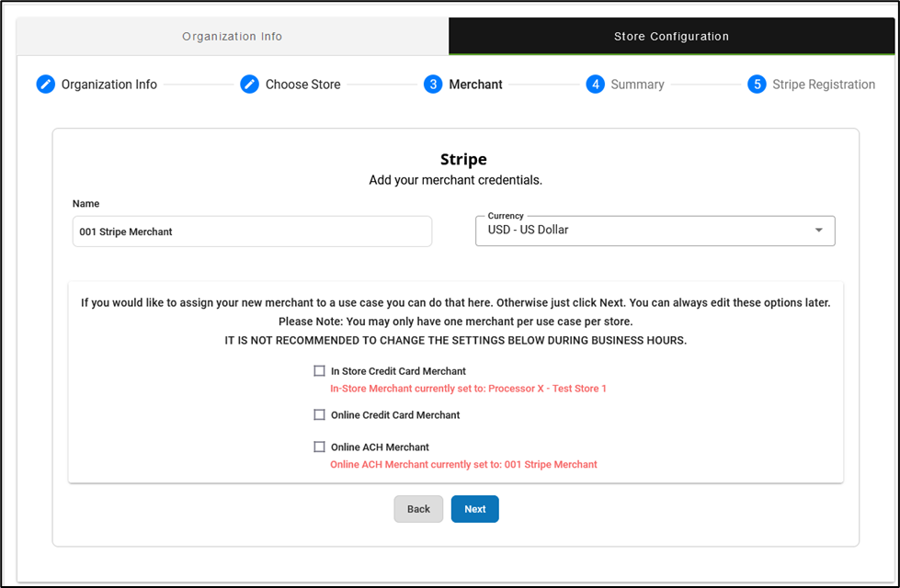900x588 pixels.
Task: Switch to the Organization Info tab
Action: (x=233, y=37)
